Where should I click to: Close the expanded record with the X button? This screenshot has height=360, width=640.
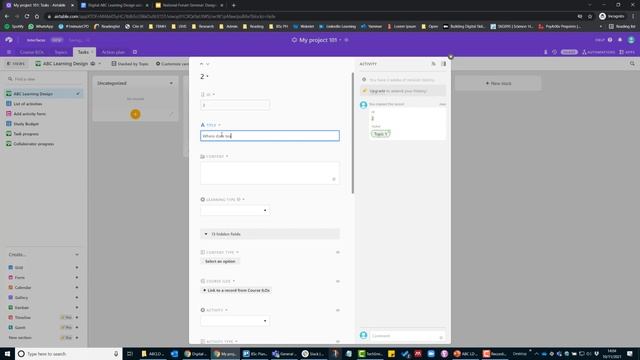(451, 57)
